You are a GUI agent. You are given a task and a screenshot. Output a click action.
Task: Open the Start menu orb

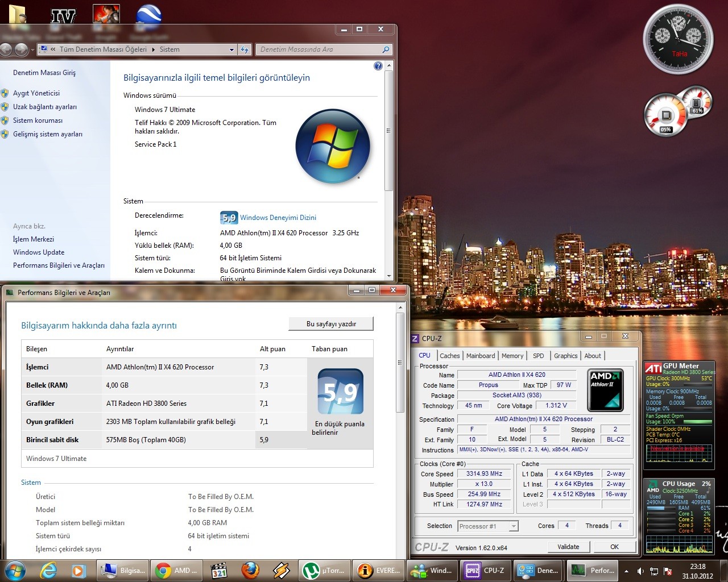click(x=15, y=570)
